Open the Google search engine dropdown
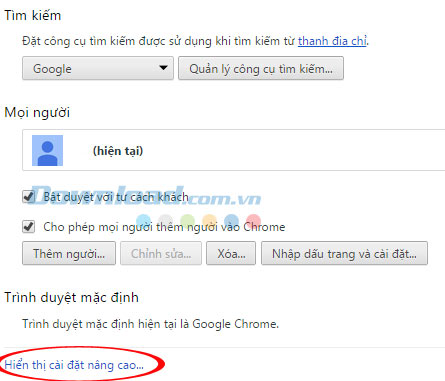Viewport: 445px width, 381px height. click(x=98, y=68)
